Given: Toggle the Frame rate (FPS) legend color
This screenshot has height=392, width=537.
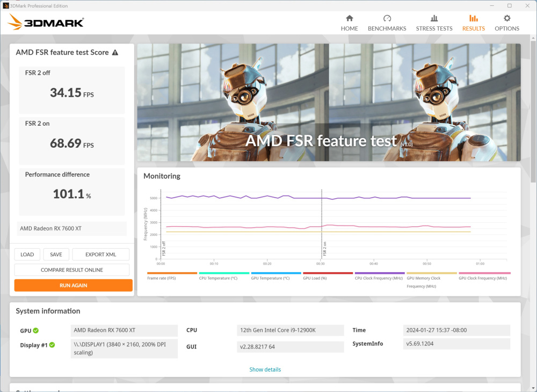Looking at the screenshot, I should pos(172,273).
